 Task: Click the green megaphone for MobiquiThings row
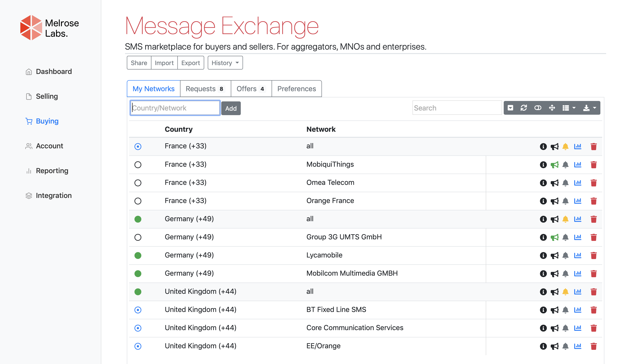[554, 165]
